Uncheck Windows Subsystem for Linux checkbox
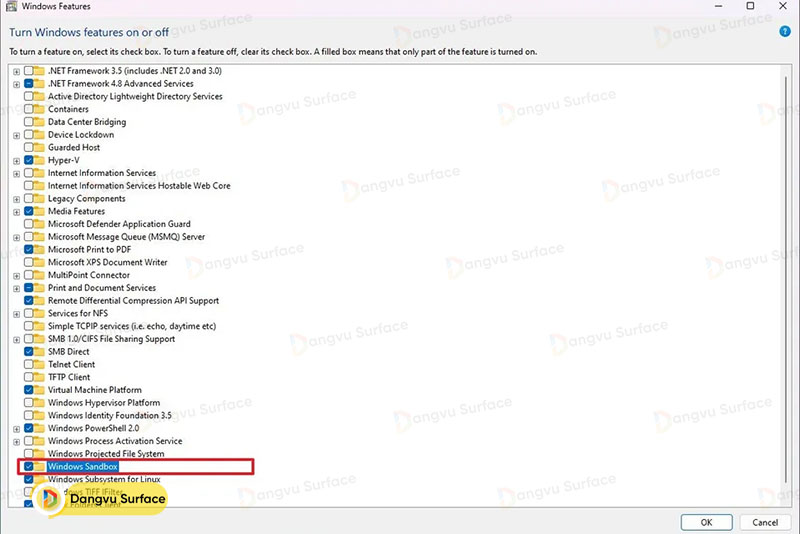The image size is (800, 534). click(29, 479)
